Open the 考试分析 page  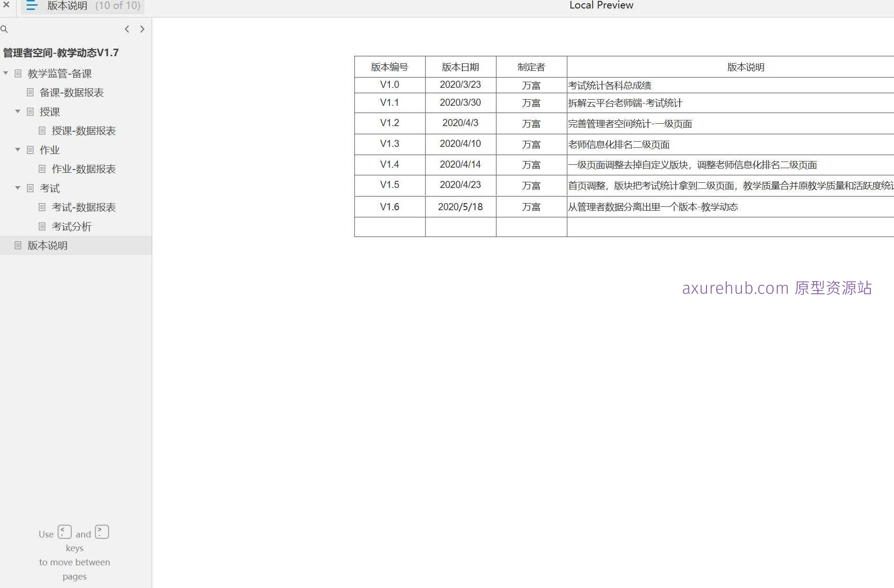coord(71,227)
